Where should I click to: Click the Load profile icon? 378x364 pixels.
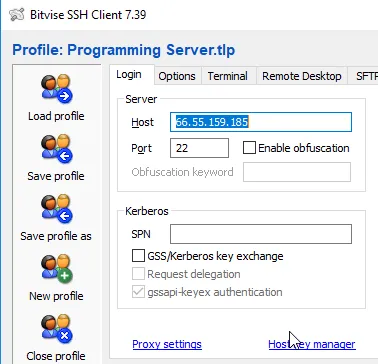point(56,89)
